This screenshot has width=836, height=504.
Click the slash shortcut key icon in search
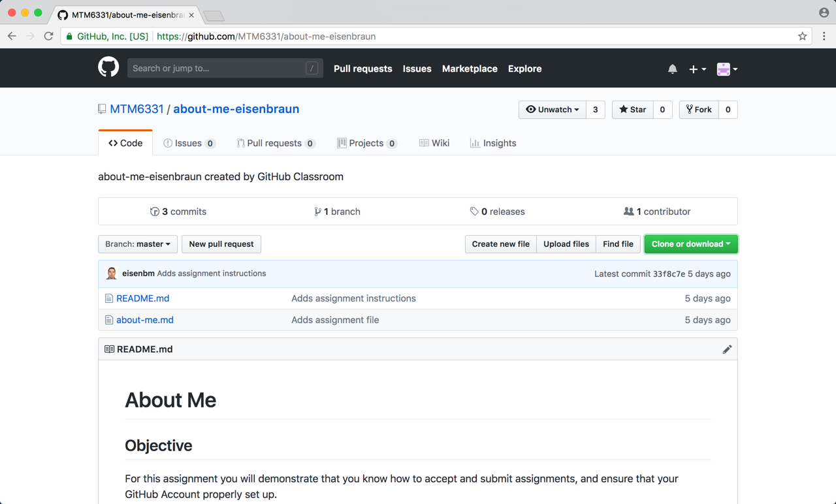click(312, 68)
